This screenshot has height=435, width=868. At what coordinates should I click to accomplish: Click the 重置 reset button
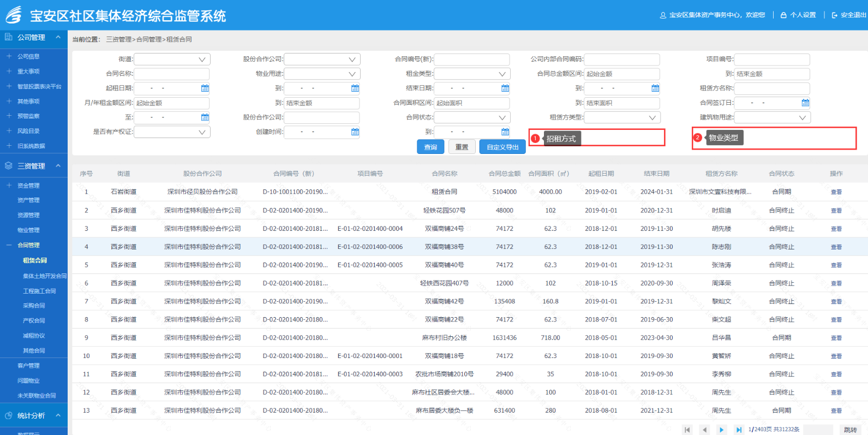coord(462,147)
